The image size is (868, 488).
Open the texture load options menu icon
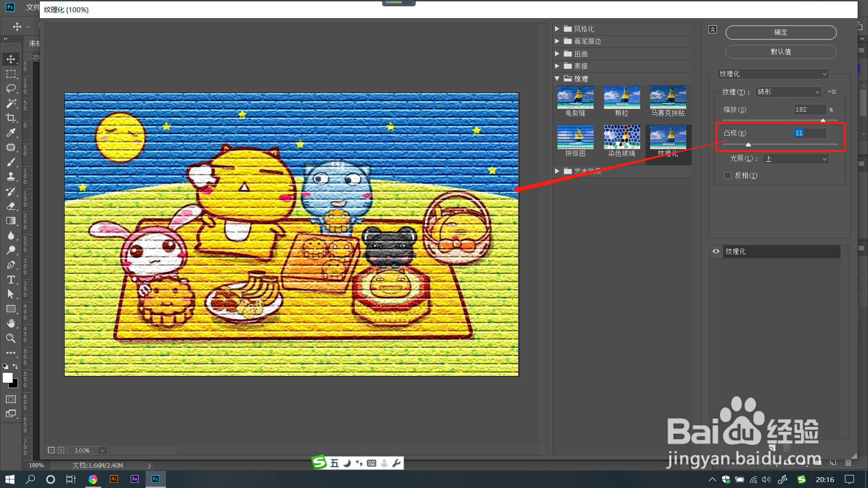coord(832,92)
